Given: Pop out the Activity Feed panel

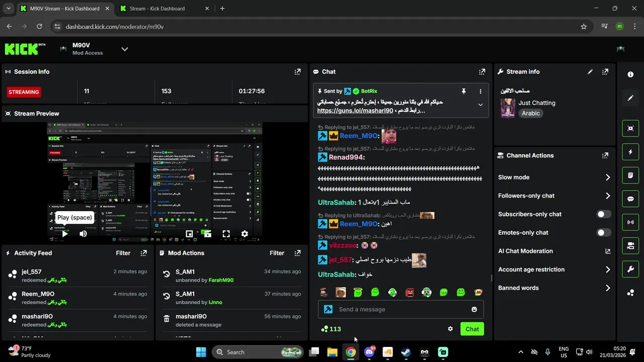Looking at the screenshot, I should (x=143, y=253).
